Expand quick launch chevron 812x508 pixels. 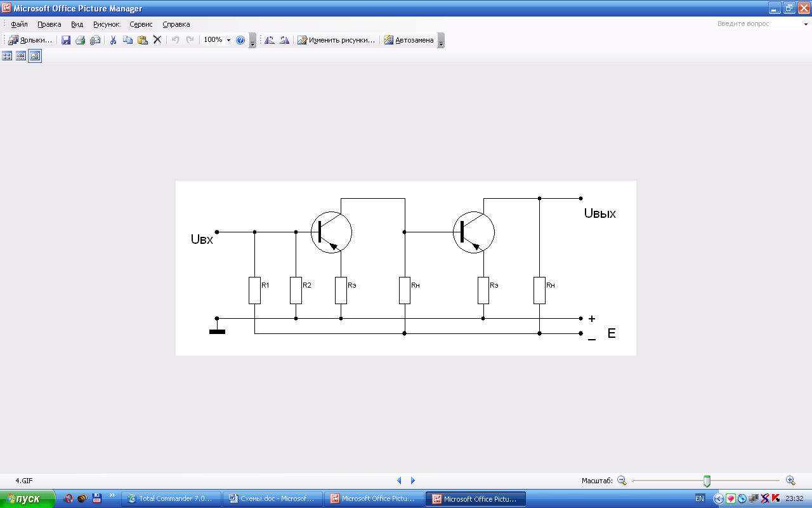click(x=112, y=496)
